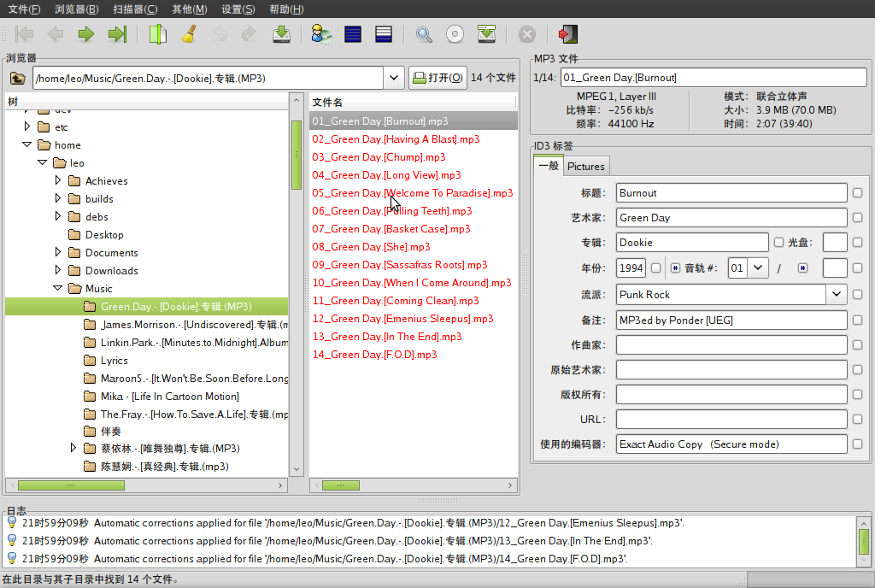Open the track number 01 dropdown
Viewport: 875px width, 588px height.
click(757, 268)
